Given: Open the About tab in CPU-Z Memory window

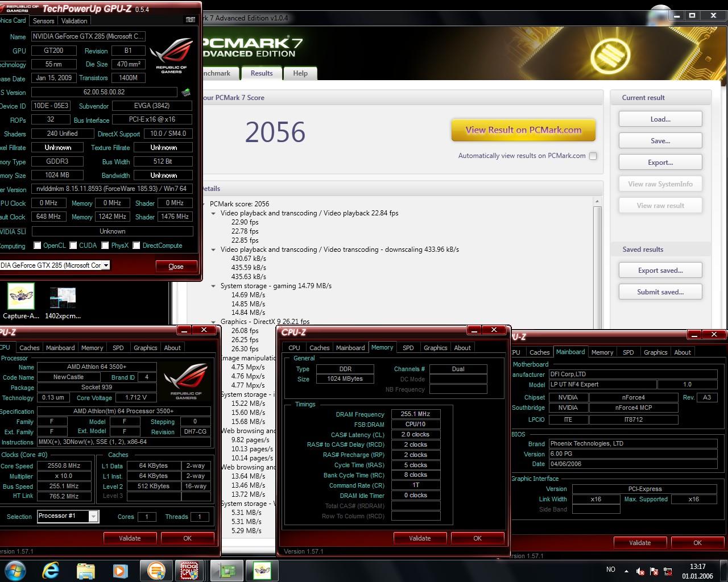Looking at the screenshot, I should point(462,348).
